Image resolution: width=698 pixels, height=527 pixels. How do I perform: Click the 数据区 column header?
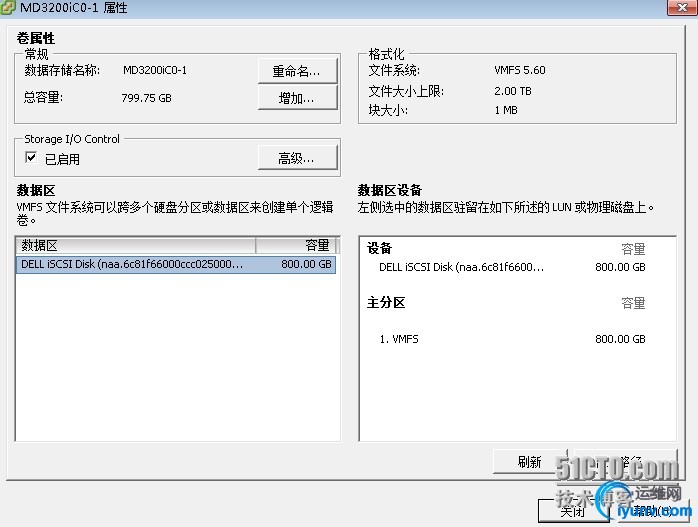tap(136, 245)
